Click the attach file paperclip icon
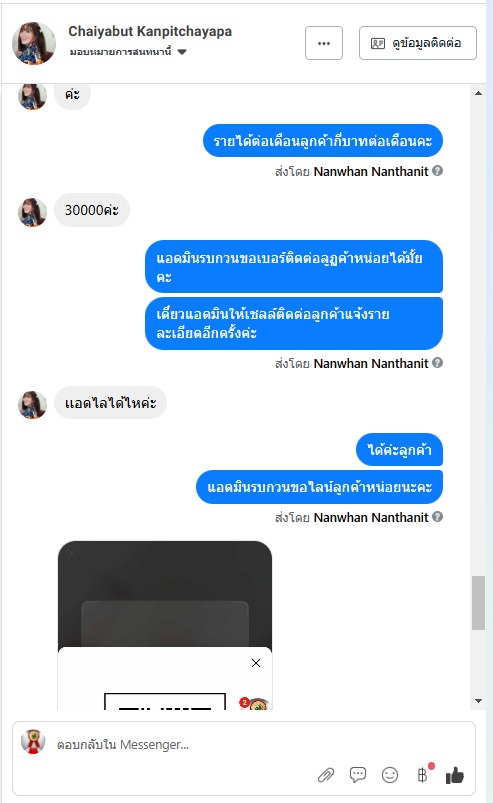Viewport: 493px width, 803px height. pyautogui.click(x=326, y=775)
